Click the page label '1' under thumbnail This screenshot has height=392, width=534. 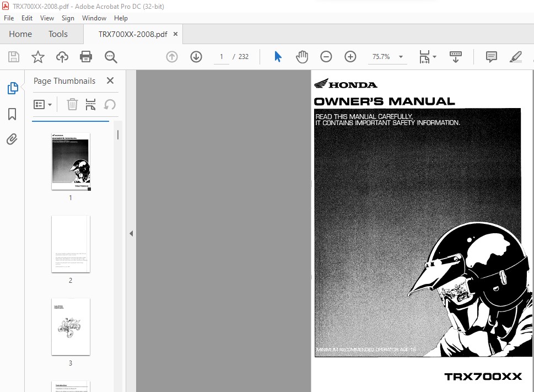71,197
